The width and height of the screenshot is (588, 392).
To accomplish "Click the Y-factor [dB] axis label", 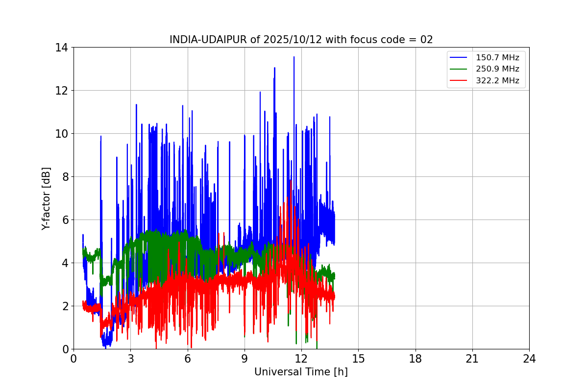I will [x=46, y=198].
